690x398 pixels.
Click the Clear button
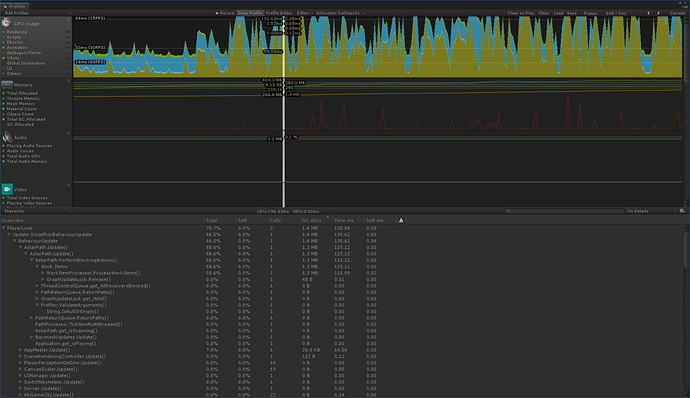click(544, 13)
